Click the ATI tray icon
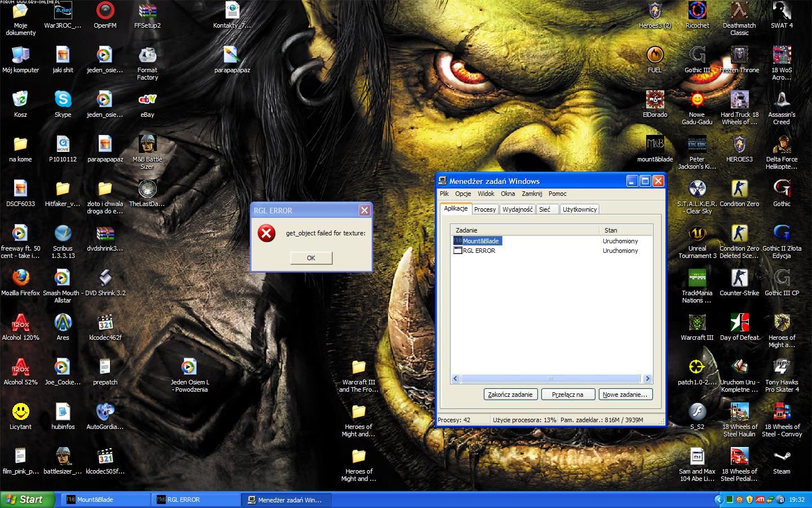Image resolution: width=812 pixels, height=508 pixels. [x=760, y=500]
